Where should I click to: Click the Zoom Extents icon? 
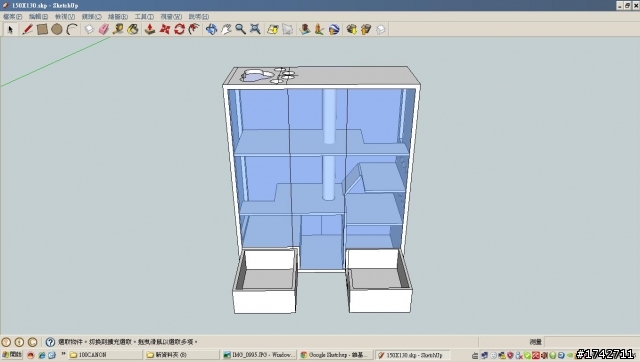click(255, 29)
